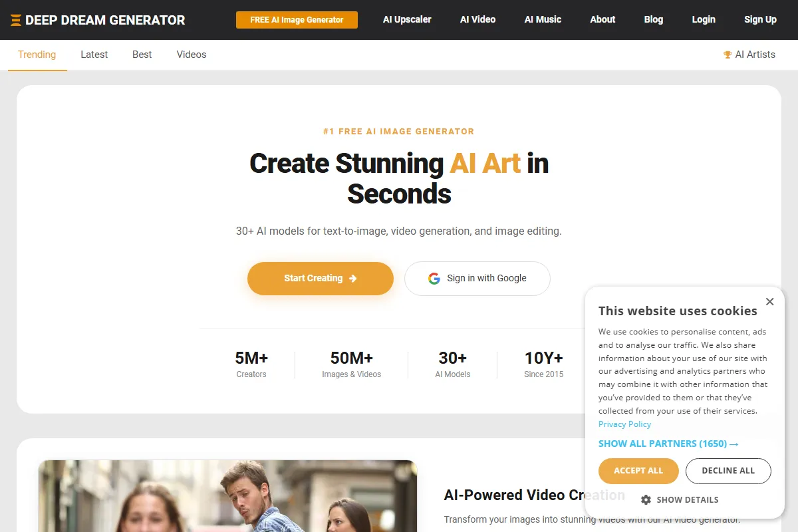
Task: Click the Google logo icon
Action: click(x=434, y=279)
